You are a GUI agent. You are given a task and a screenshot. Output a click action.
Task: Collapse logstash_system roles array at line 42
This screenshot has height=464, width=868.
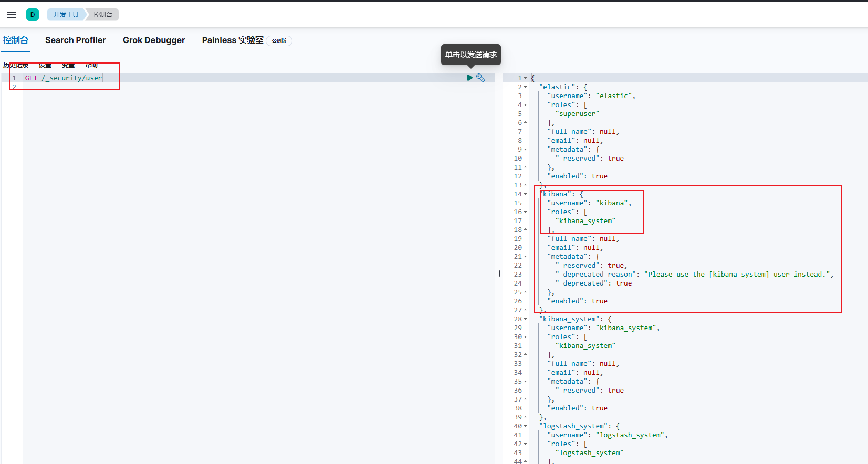[526, 444]
